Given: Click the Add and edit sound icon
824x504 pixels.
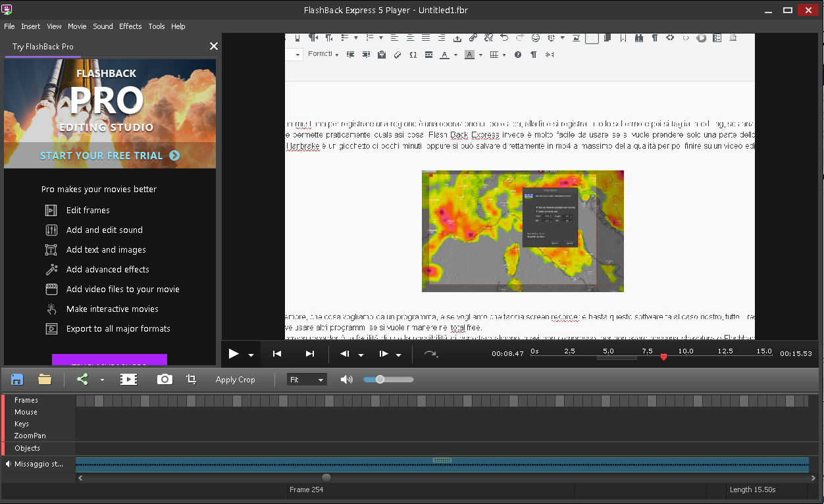Looking at the screenshot, I should pos(51,230).
